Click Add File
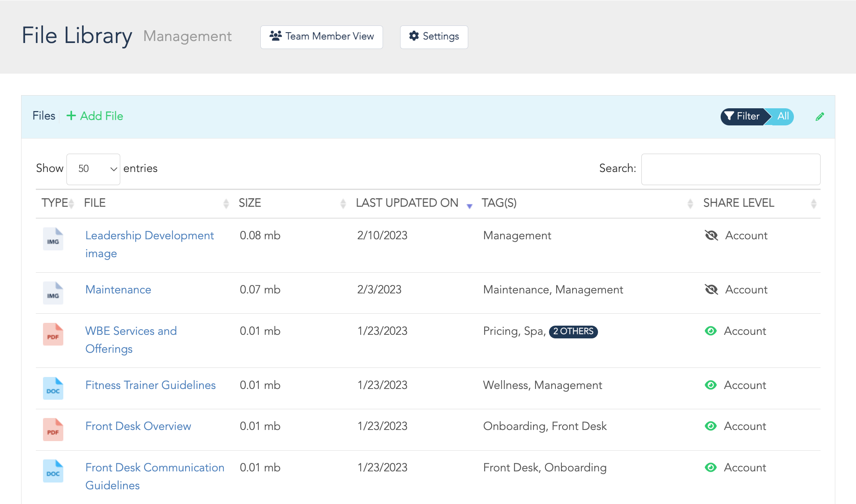The image size is (856, 504). point(95,116)
